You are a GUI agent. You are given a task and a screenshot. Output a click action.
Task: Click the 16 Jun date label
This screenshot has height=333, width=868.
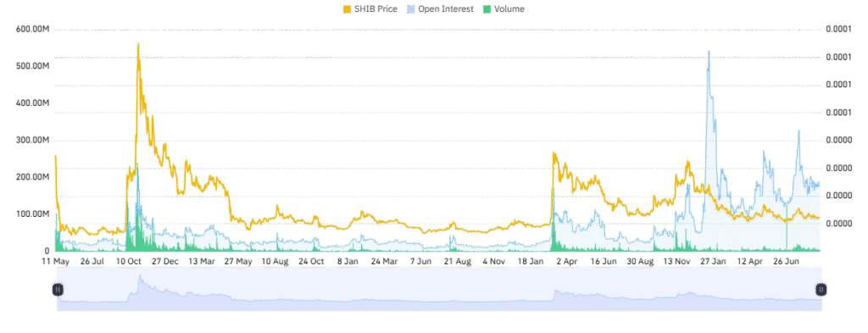604,261
